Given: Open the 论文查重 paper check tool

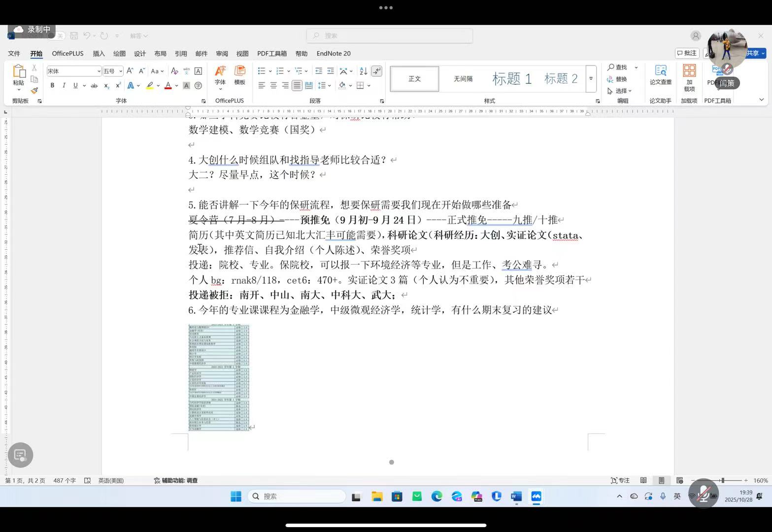Looking at the screenshot, I should 660,74.
